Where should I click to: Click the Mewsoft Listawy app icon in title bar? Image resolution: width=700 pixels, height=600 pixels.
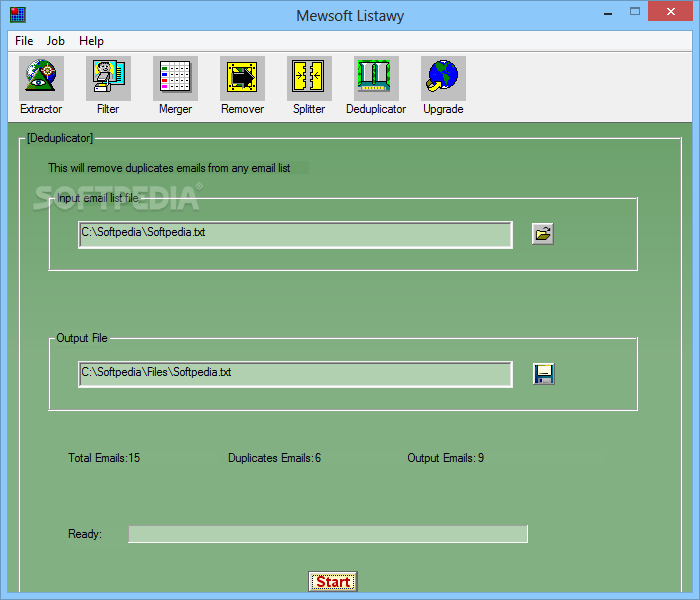(x=18, y=15)
